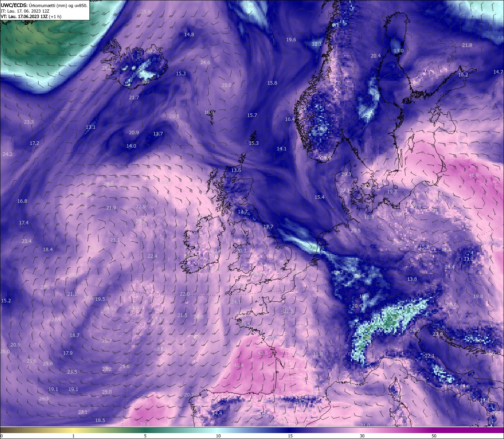504x439 pixels.
Task: Select the map value '14.7'
Action: tap(498, 72)
